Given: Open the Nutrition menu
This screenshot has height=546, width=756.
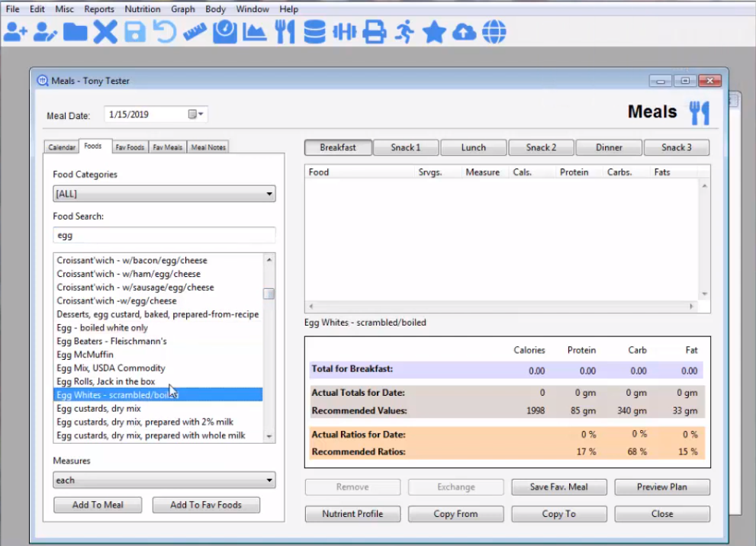Looking at the screenshot, I should [142, 9].
